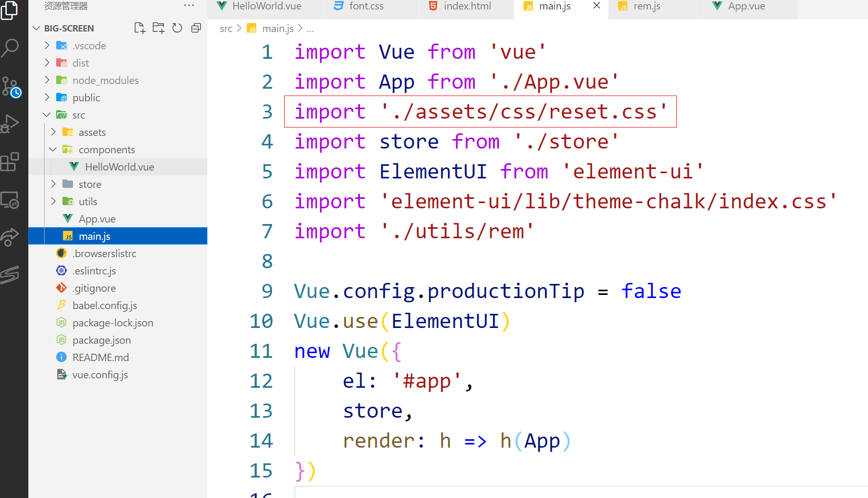This screenshot has width=868, height=498.
Task: Open the .gitignore file
Action: (x=118, y=288)
